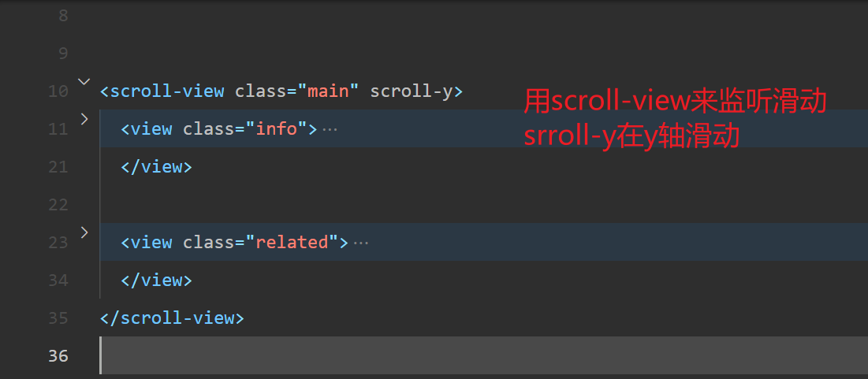Place cursor on empty line 36
The height and width of the screenshot is (379, 868).
(484, 355)
